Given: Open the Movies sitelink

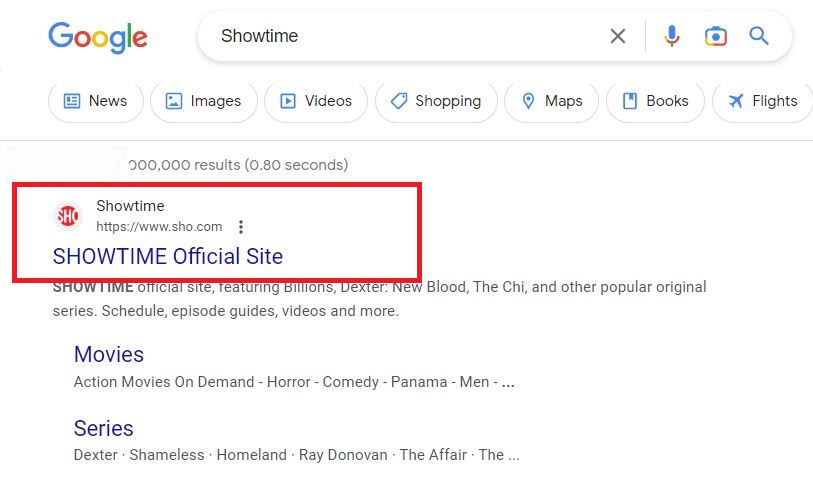Looking at the screenshot, I should pos(109,355).
